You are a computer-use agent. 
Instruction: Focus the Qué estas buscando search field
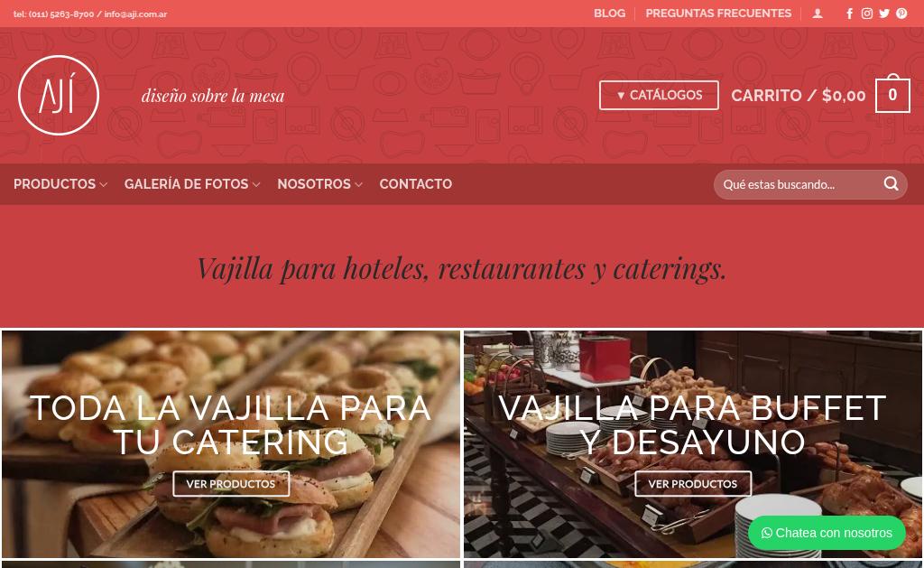click(801, 184)
